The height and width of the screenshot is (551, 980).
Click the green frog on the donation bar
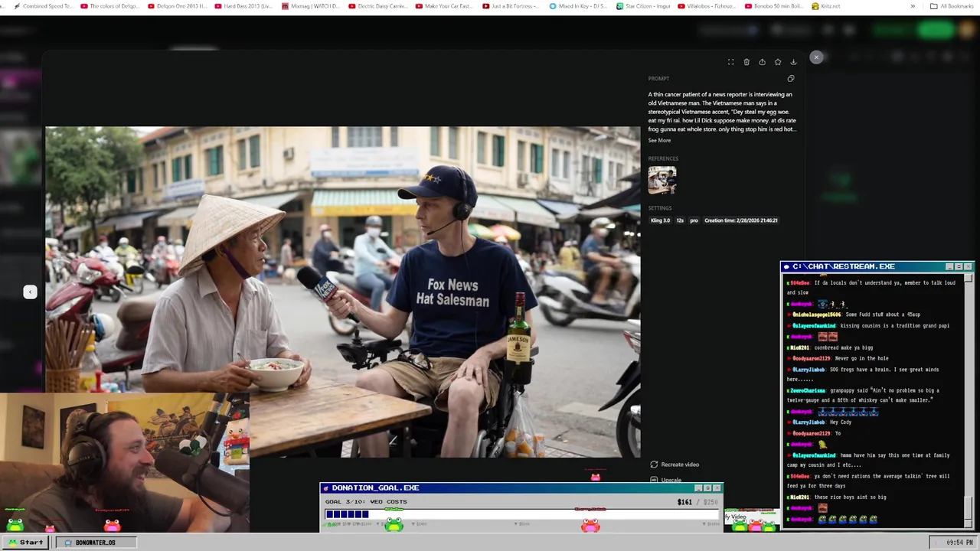point(394,525)
